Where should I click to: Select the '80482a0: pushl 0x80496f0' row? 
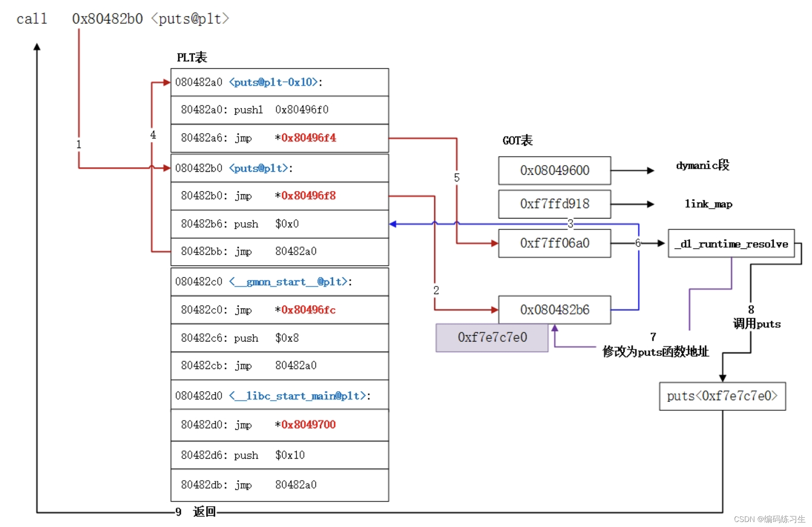[x=280, y=110]
